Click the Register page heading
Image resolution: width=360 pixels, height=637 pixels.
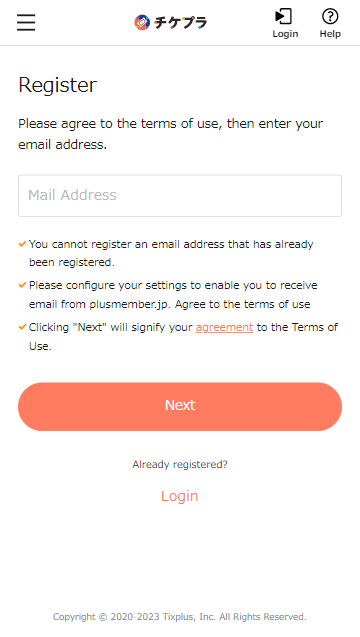[58, 85]
